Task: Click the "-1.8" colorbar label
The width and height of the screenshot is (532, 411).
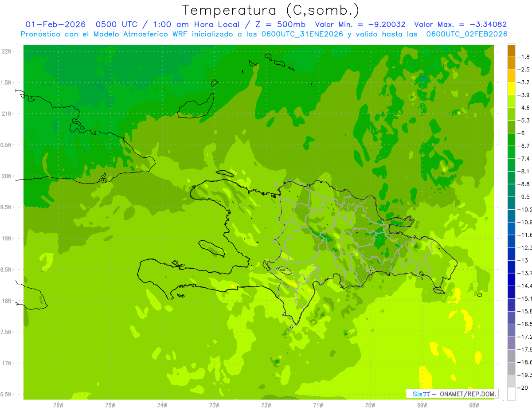Action: pyautogui.click(x=524, y=57)
